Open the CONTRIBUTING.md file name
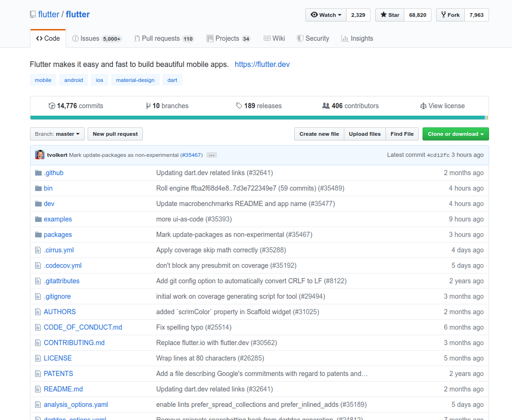Image resolution: width=512 pixels, height=420 pixels. pyautogui.click(x=74, y=343)
